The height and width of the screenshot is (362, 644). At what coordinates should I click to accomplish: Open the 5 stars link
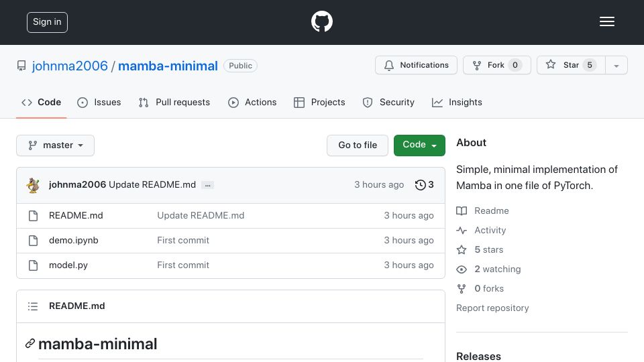(x=480, y=249)
